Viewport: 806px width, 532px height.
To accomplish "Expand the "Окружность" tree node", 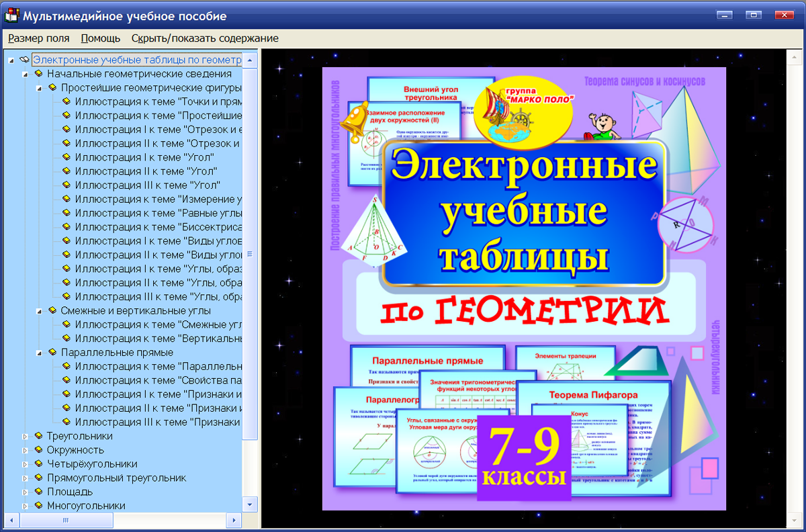I will tap(26, 450).
